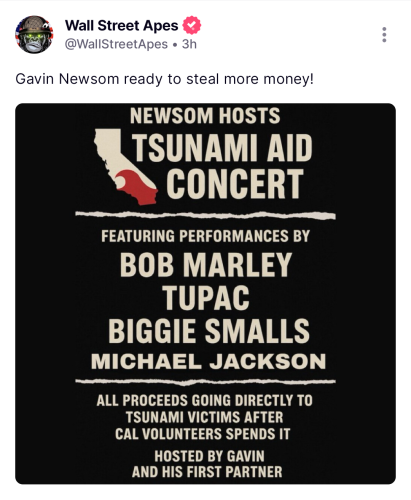Click the 'BOB MARLEY' name in poster
Screen dimensions: 411x500
(206, 265)
